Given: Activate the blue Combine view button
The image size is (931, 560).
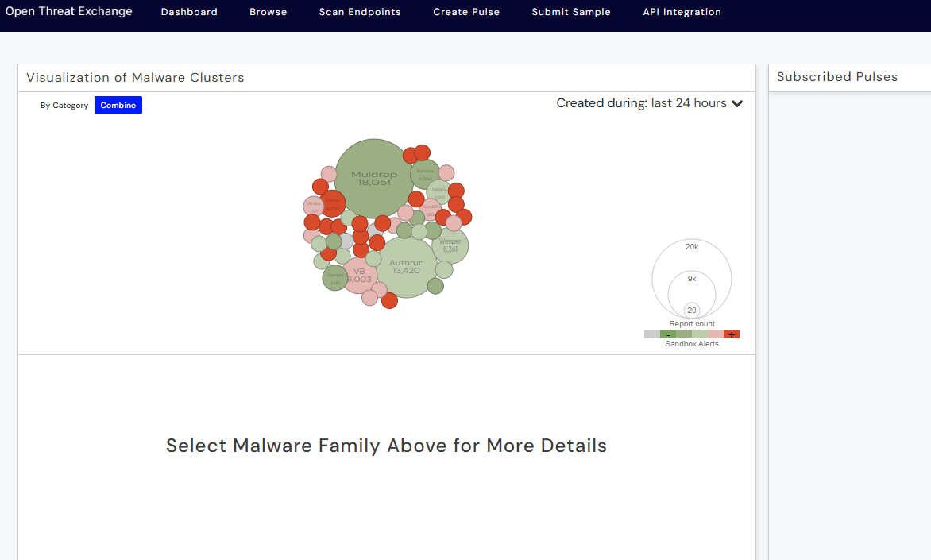Looking at the screenshot, I should click(x=118, y=105).
